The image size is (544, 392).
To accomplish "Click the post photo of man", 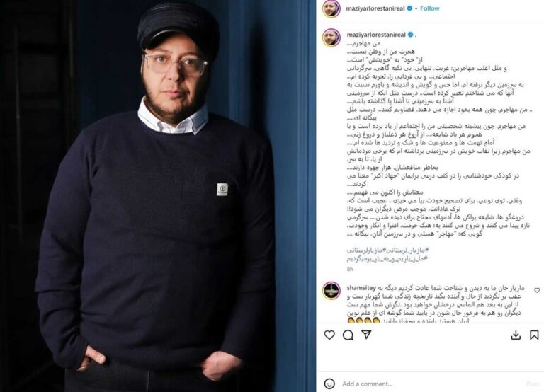I will click(x=158, y=196).
